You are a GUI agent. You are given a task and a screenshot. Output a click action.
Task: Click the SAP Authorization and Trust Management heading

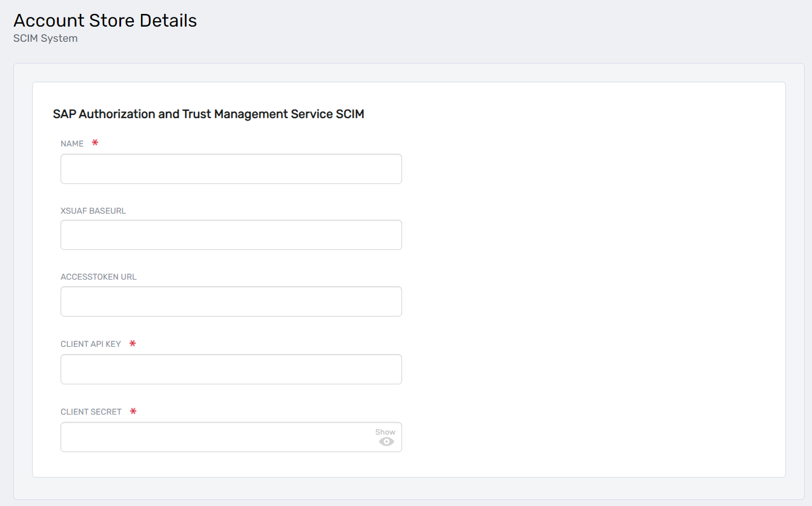click(208, 114)
